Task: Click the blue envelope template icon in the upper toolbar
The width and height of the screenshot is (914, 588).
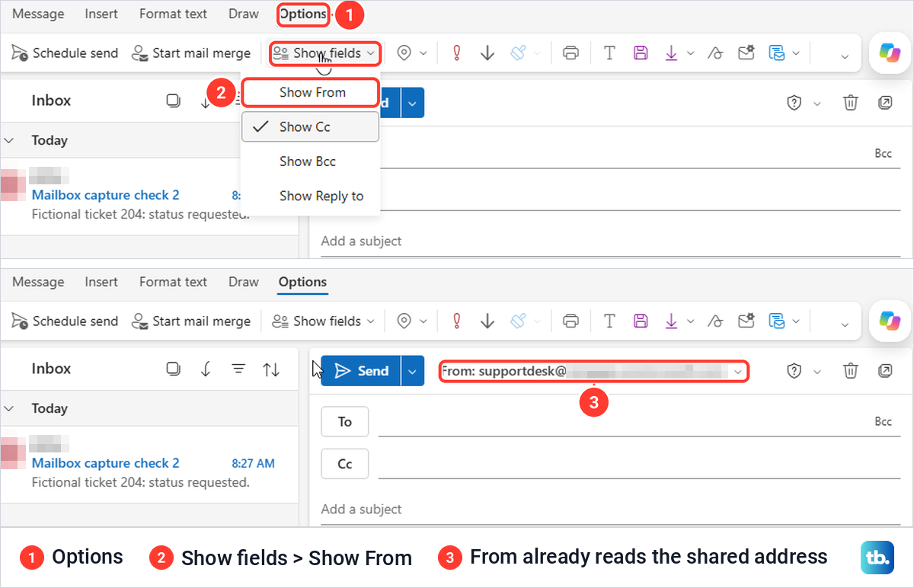Action: pyautogui.click(x=776, y=53)
